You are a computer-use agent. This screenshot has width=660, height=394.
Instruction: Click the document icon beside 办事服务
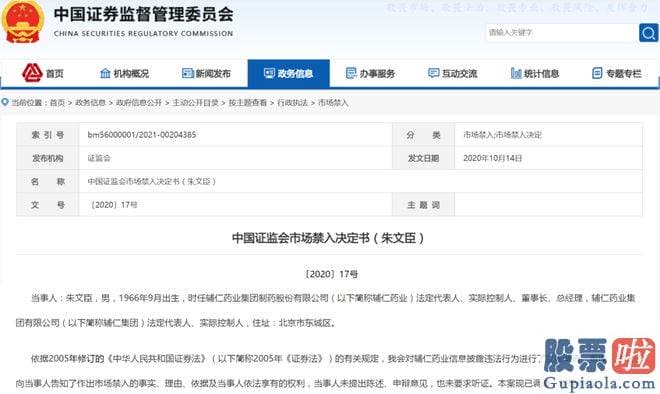351,73
